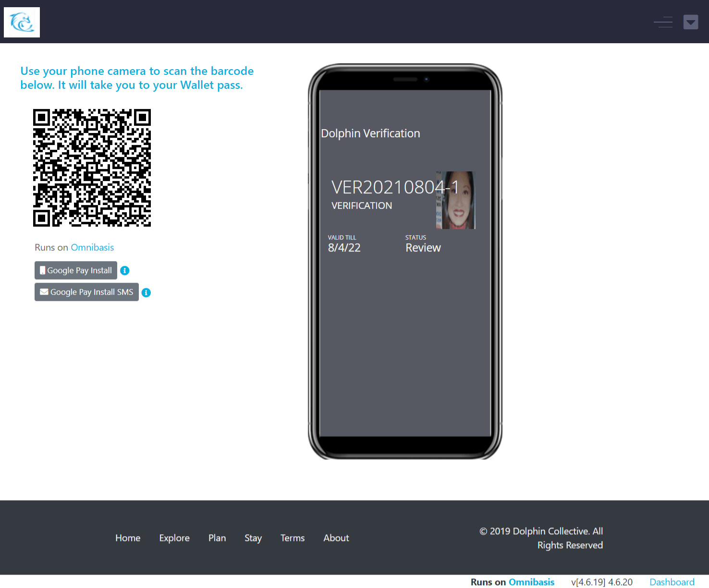This screenshot has width=709, height=588.
Task: Click the info icon beside Google Pay Install SMS
Action: coord(146,292)
